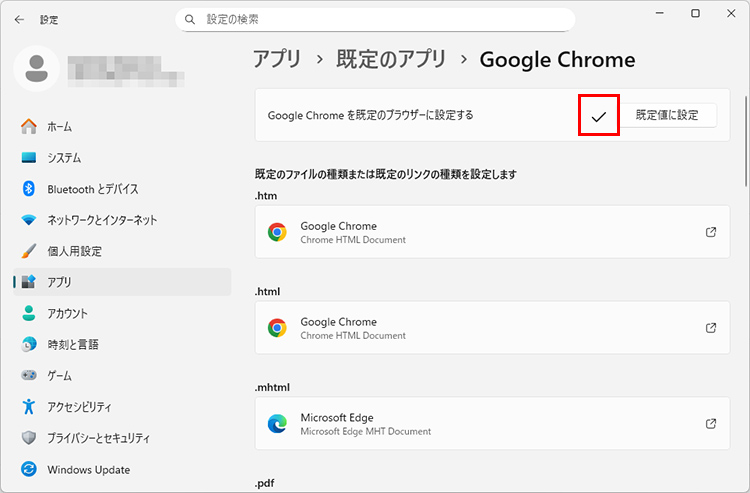The width and height of the screenshot is (750, 493).
Task: Click the checkmark beside 既定値に設定
Action: (x=599, y=116)
